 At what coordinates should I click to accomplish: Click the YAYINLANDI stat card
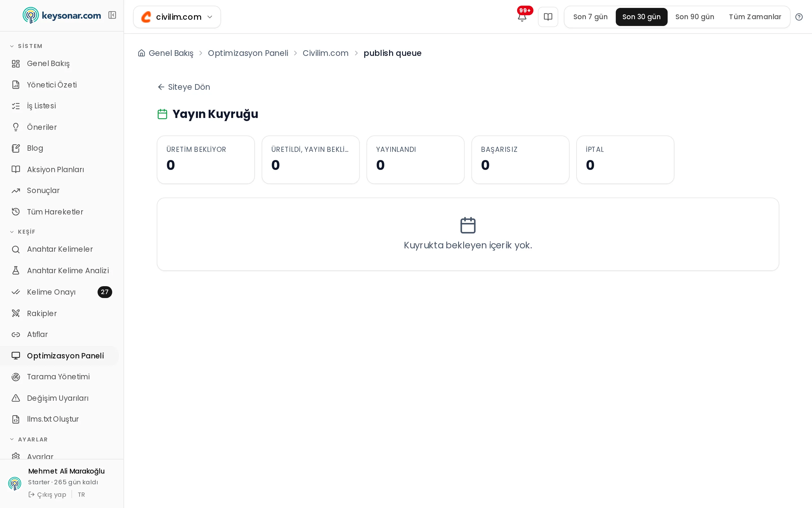coord(415,159)
